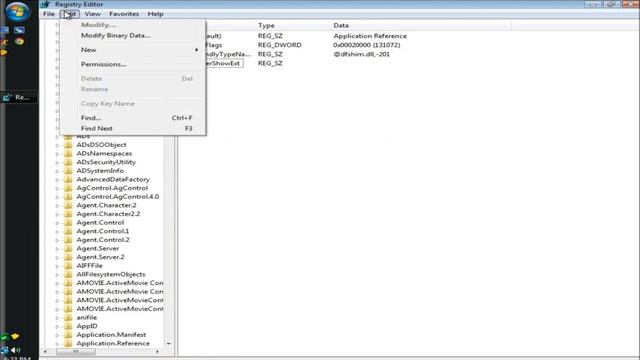Click the ADSystemInfo folder icon

(x=68, y=171)
